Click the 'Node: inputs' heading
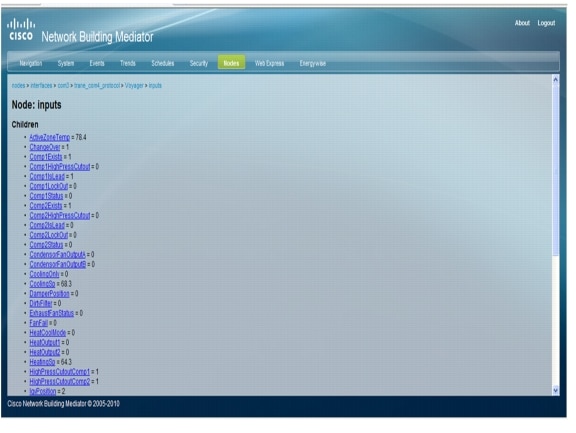 tap(36, 105)
